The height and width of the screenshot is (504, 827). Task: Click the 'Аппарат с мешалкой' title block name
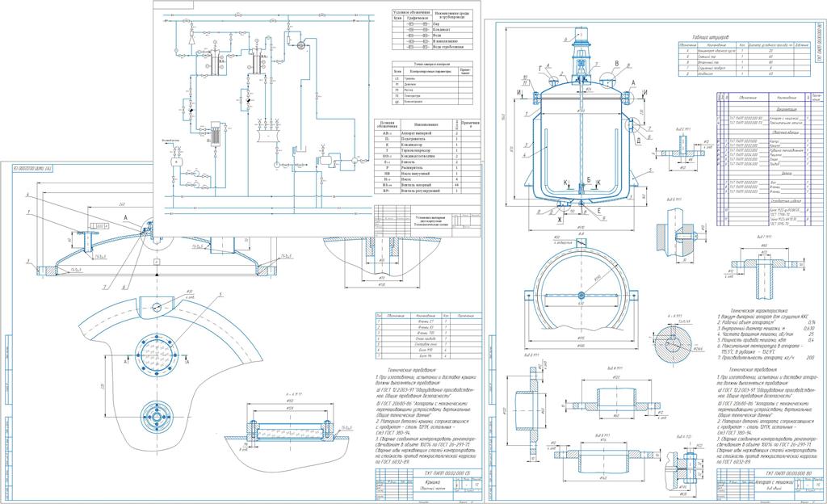coord(774,482)
